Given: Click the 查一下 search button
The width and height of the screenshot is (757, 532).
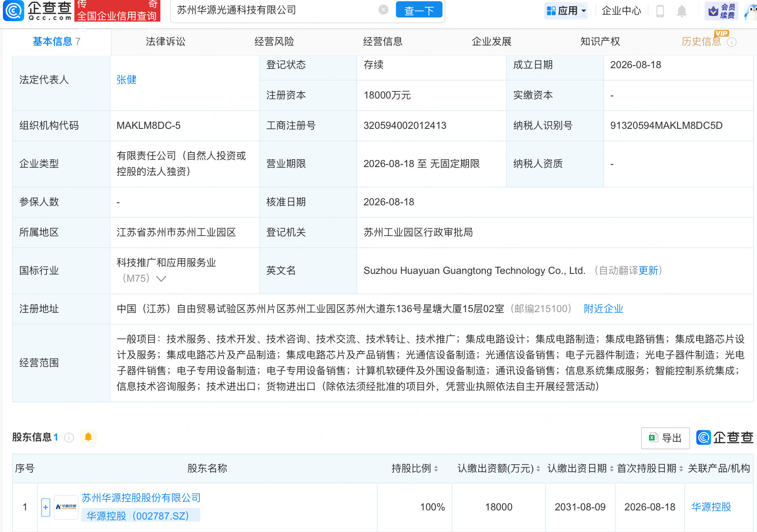Looking at the screenshot, I should pos(419,10).
